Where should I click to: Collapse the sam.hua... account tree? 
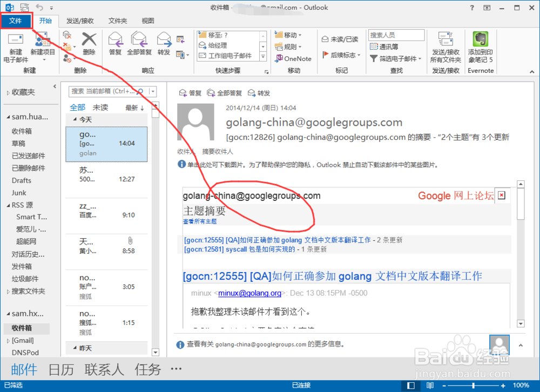pyautogui.click(x=8, y=117)
